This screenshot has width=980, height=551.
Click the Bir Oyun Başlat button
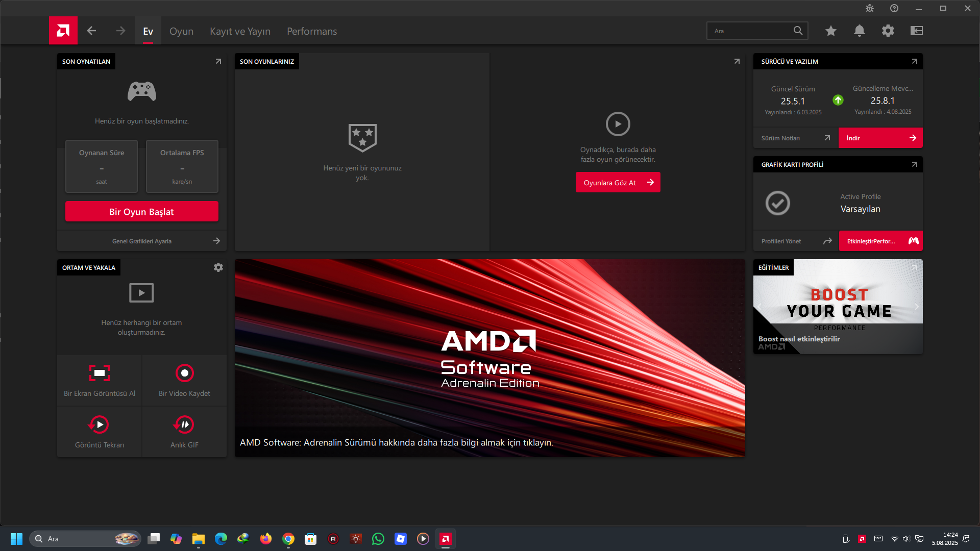(x=142, y=211)
